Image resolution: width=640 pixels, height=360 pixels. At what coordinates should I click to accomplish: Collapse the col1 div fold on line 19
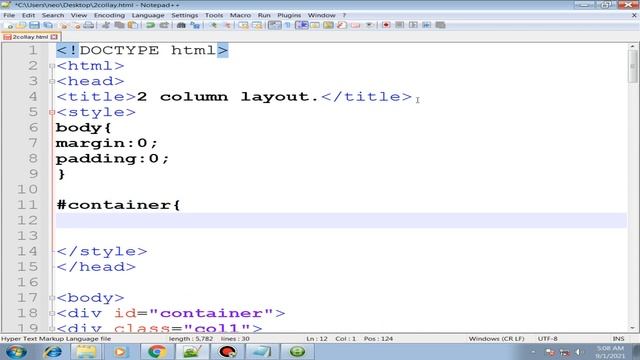pos(52,328)
